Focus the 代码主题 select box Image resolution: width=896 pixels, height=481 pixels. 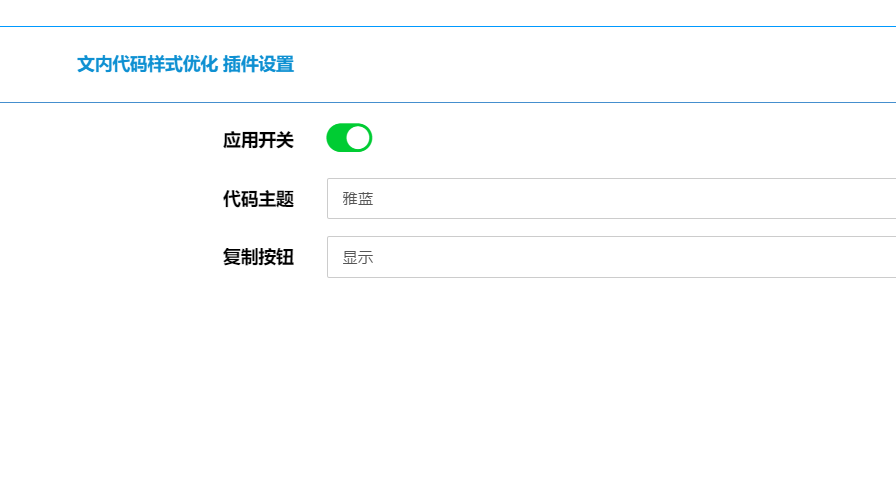(611, 198)
